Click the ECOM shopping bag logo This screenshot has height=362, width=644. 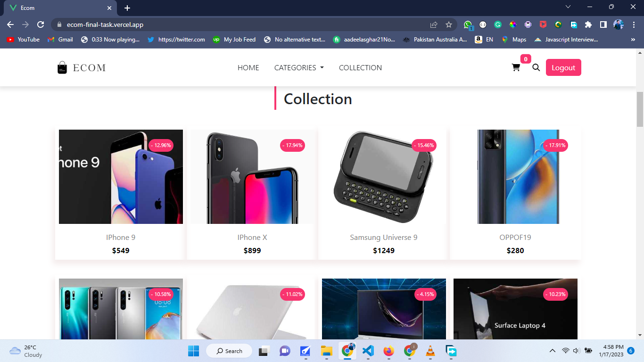62,68
